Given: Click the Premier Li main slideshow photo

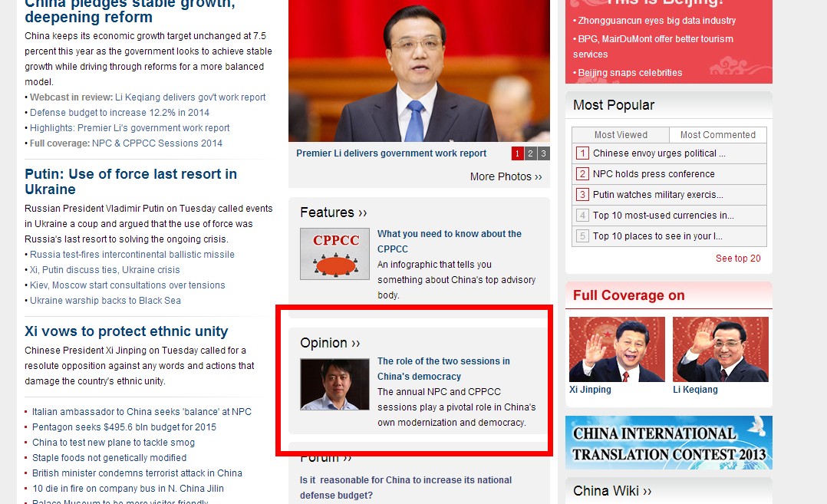Looking at the screenshot, I should coord(420,71).
